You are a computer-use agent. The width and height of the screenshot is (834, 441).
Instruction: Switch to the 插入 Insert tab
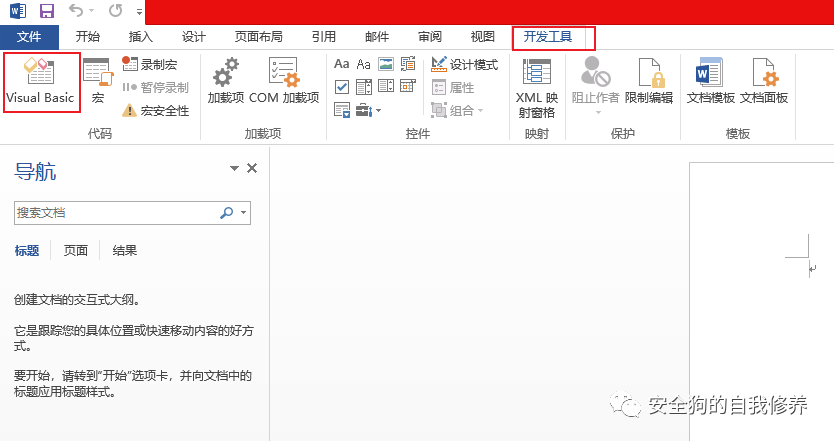click(140, 37)
